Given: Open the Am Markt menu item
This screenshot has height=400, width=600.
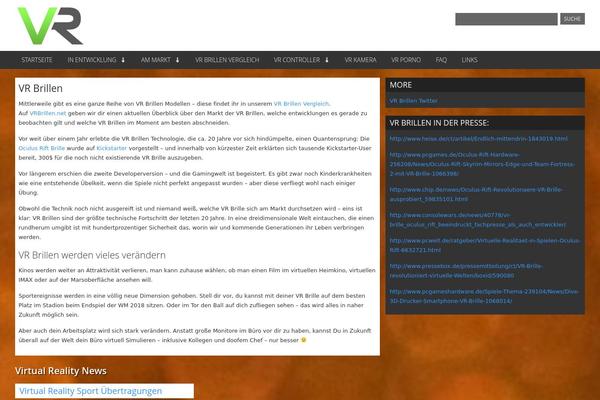Looking at the screenshot, I should (155, 60).
